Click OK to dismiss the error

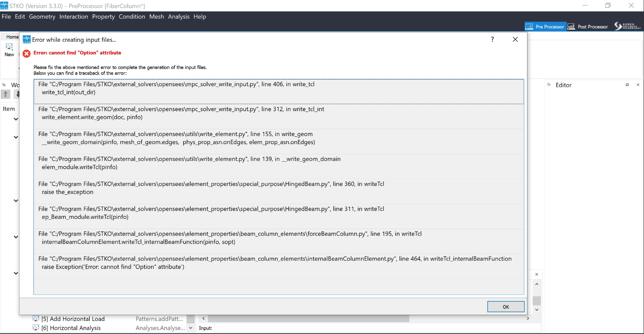(506, 307)
